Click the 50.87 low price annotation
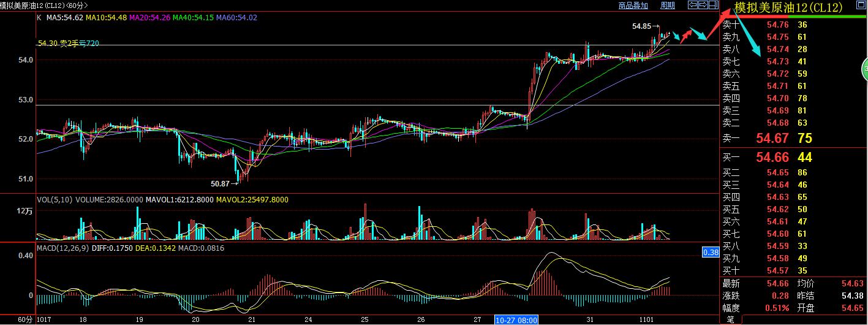This screenshot has height=325, width=868. (x=221, y=183)
